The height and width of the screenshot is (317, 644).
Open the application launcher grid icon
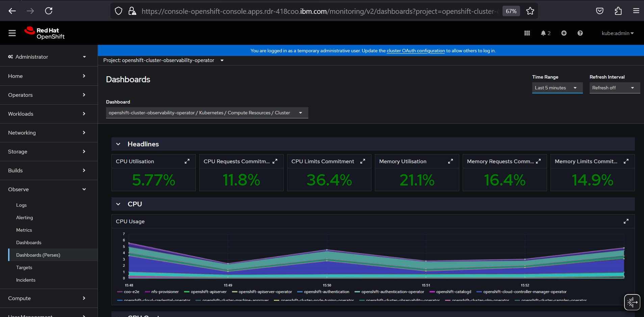(x=527, y=33)
